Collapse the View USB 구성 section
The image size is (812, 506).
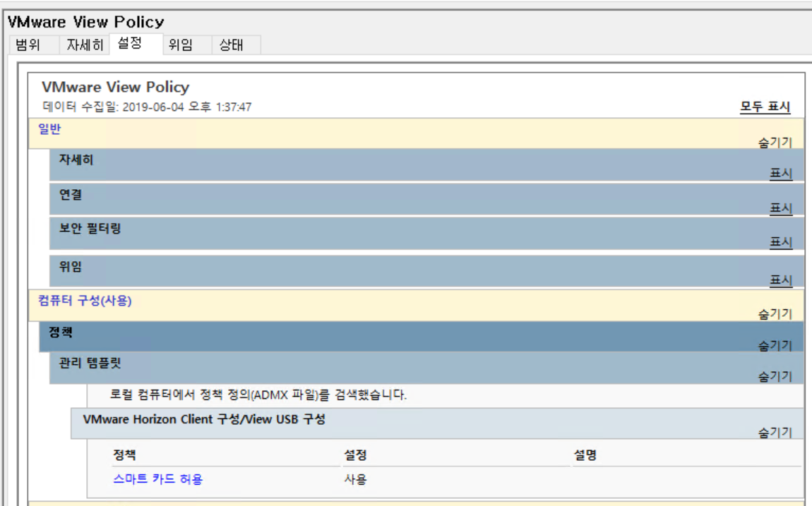[x=775, y=433]
